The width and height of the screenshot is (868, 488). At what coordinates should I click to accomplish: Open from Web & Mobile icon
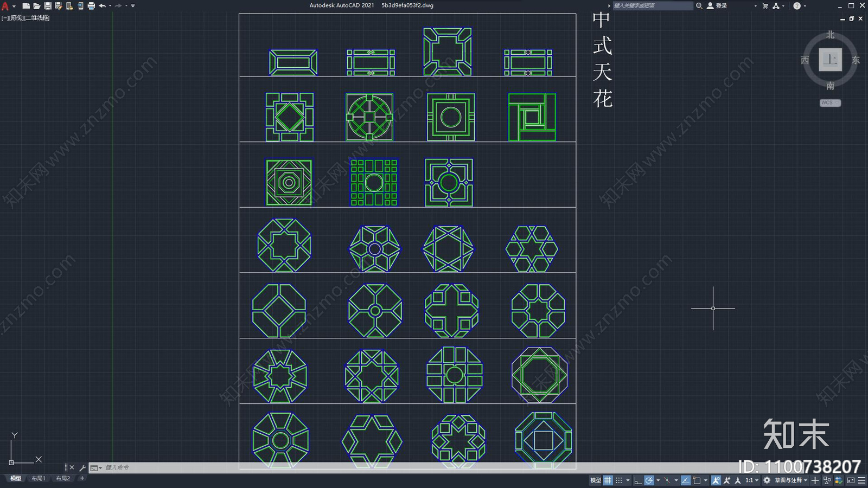coord(69,5)
